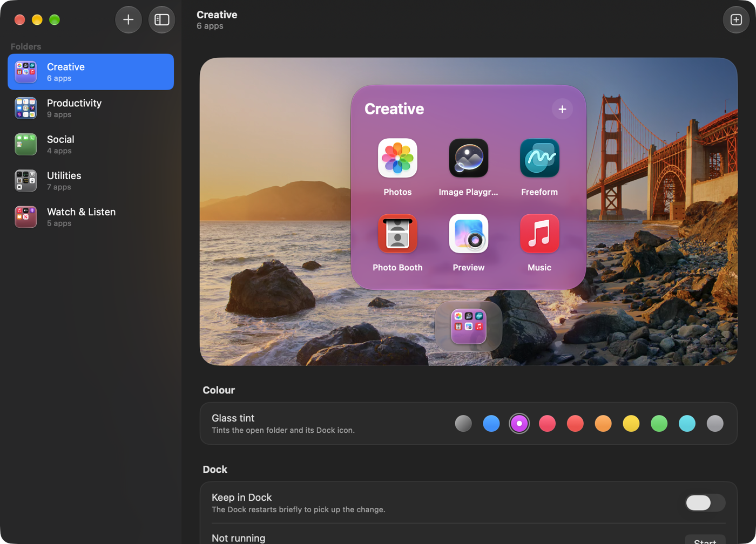This screenshot has width=756, height=544.
Task: Choose the Photo Booth app icon
Action: [397, 234]
